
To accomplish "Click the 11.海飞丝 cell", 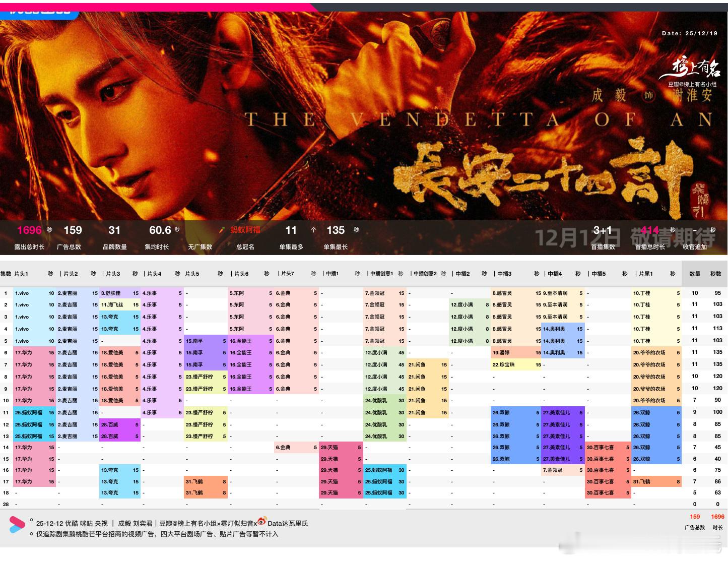I will pos(120,305).
